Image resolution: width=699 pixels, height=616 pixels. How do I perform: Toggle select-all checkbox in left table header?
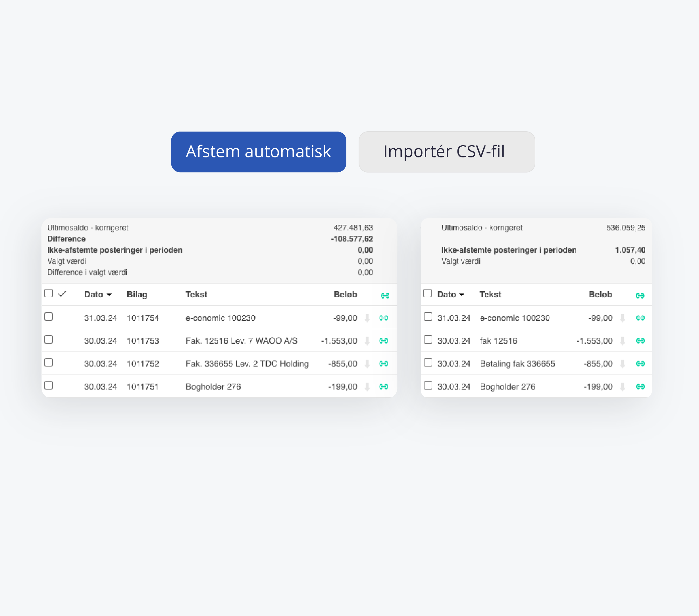(x=49, y=293)
